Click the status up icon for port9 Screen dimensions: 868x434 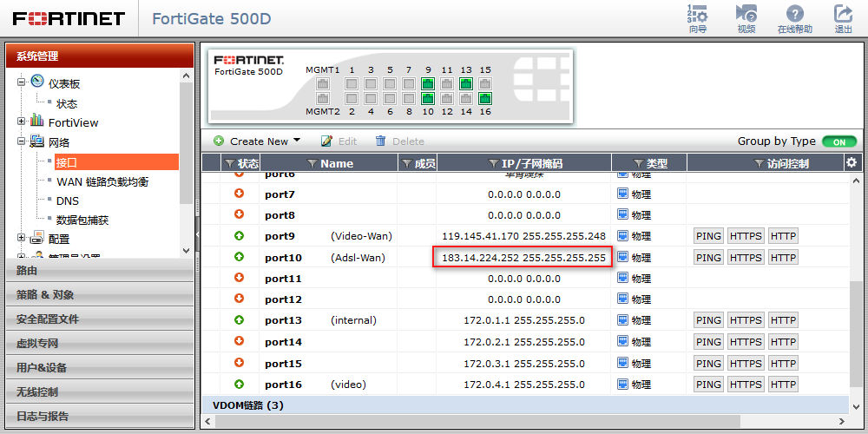[240, 235]
